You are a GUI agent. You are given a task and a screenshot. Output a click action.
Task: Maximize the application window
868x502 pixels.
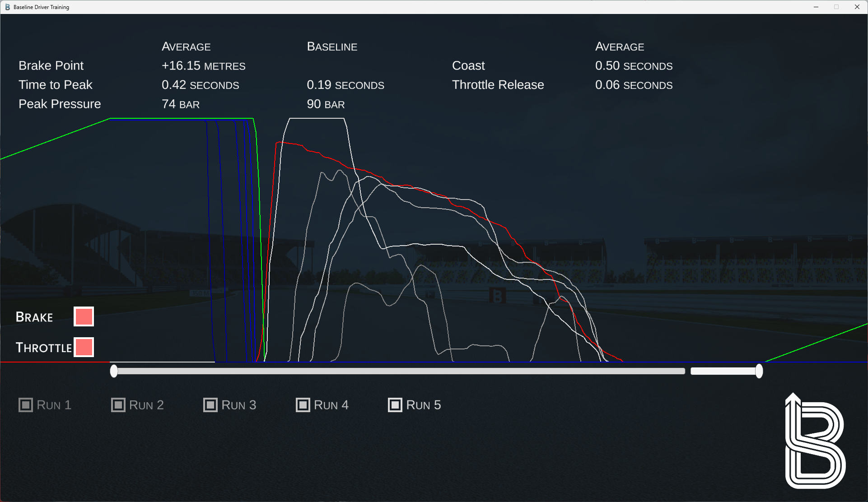836,7
